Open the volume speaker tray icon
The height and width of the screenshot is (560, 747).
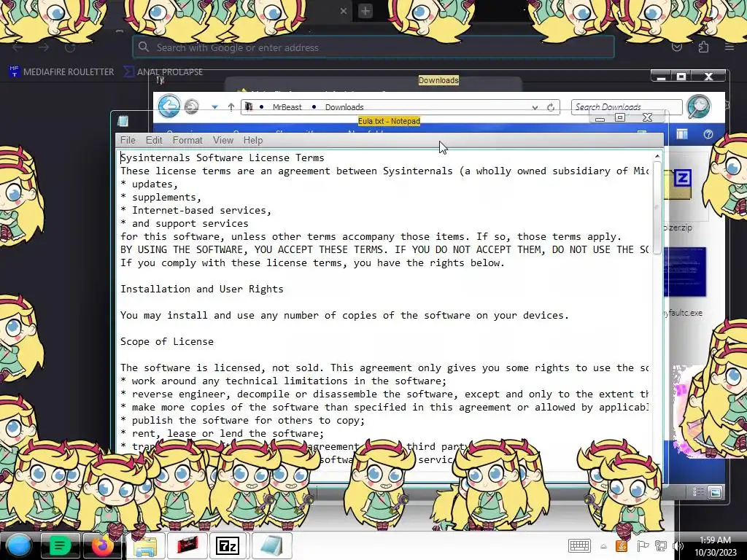(678, 546)
